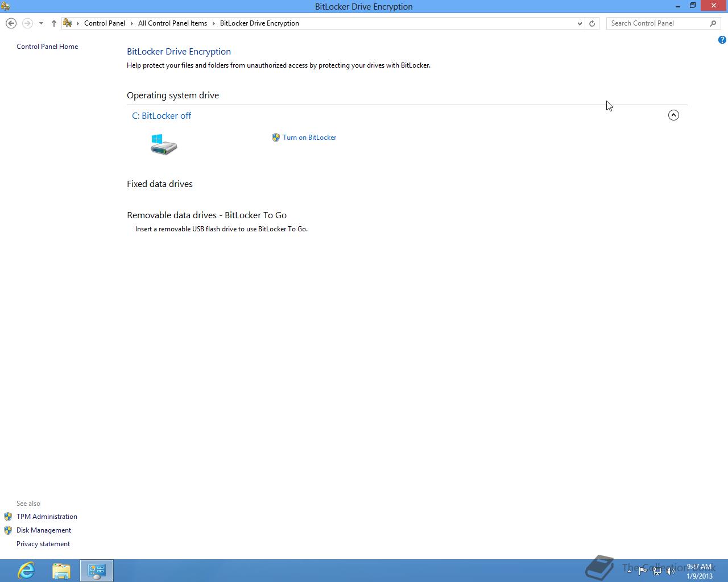Click the Windows C: drive icon
This screenshot has width=728, height=582.
[x=164, y=144]
